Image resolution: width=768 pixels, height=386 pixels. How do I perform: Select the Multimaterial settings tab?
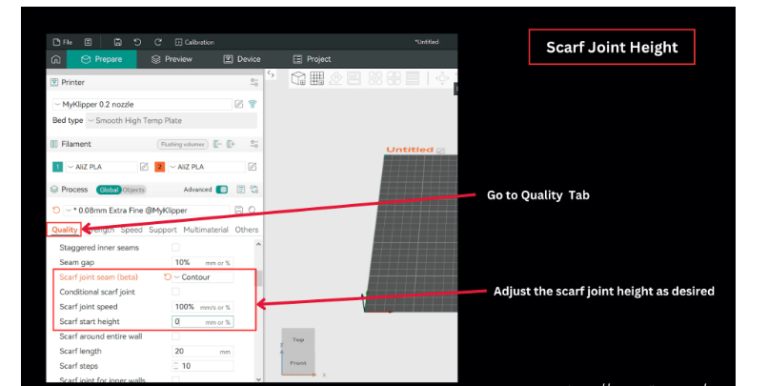pyautogui.click(x=206, y=230)
